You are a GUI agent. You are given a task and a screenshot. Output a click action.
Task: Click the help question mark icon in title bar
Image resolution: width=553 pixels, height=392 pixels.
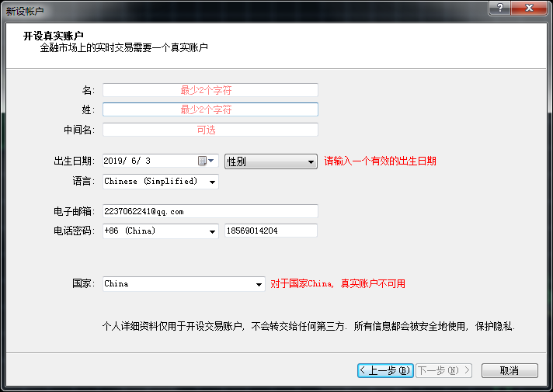[499, 8]
